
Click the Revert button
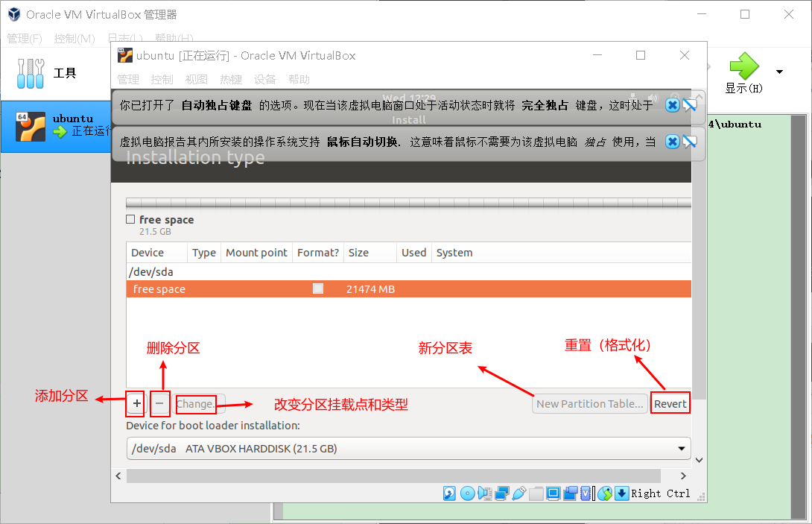pyautogui.click(x=670, y=404)
